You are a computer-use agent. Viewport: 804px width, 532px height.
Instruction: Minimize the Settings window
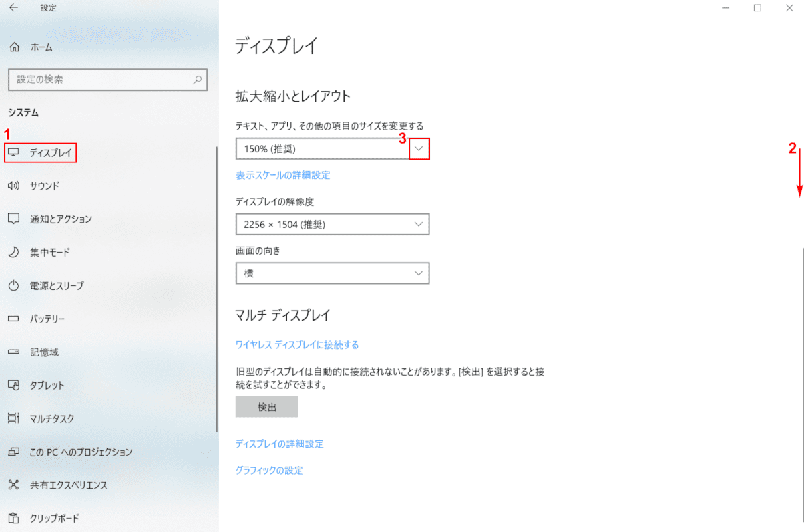click(726, 8)
